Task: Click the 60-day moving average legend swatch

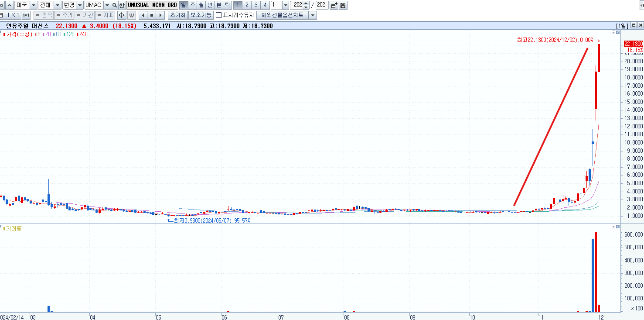Action: (54, 34)
